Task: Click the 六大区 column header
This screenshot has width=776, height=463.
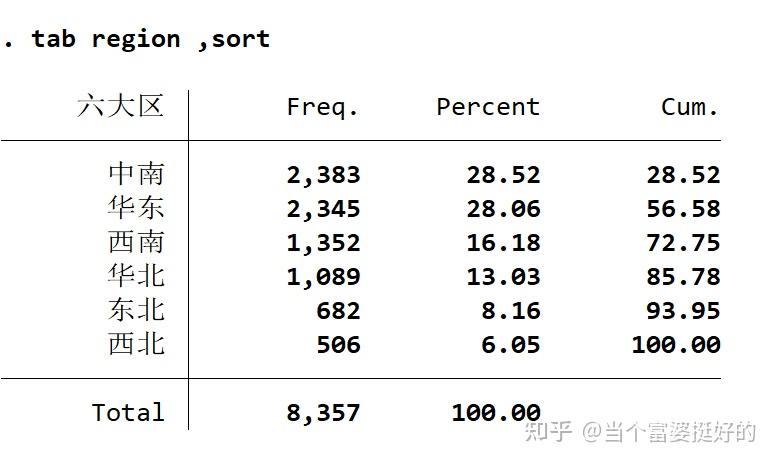Action: (119, 106)
